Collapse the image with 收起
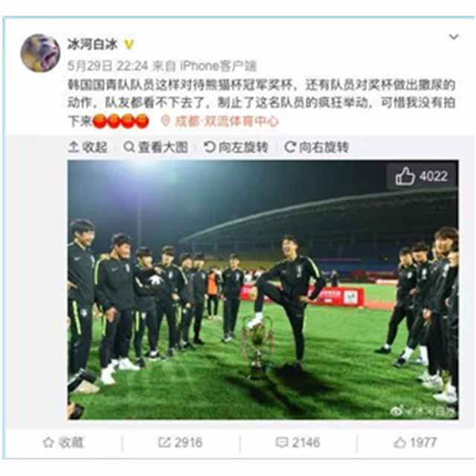476x476 pixels. click(88, 147)
